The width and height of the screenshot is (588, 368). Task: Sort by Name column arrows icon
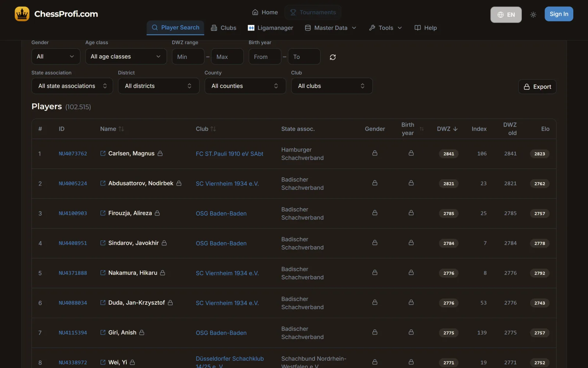121,129
